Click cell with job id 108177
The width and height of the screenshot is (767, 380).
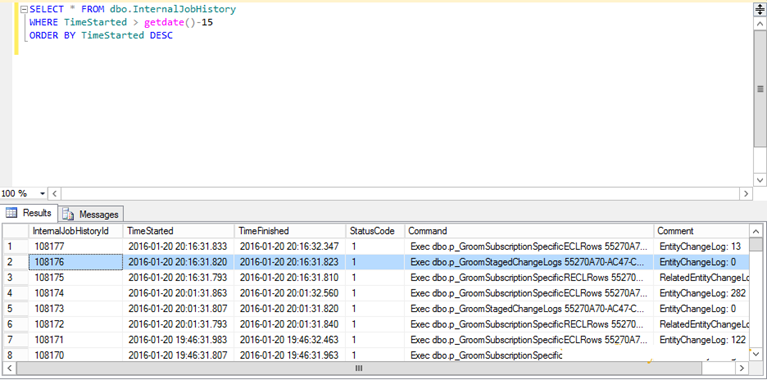pyautogui.click(x=76, y=246)
